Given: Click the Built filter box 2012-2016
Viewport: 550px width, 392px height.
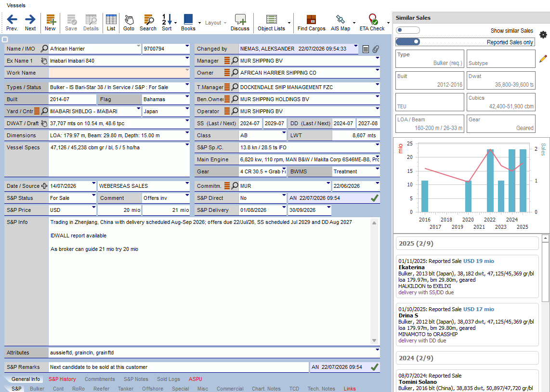Looking at the screenshot, I should [x=430, y=80].
